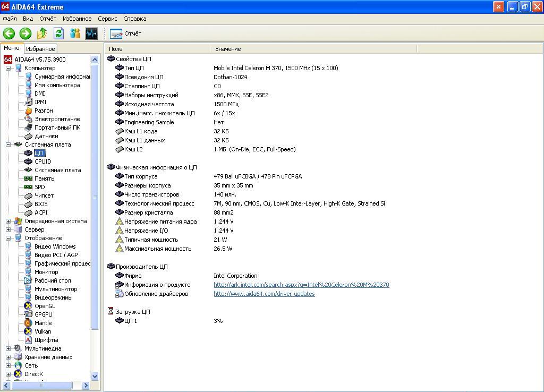Click the ACPI chip icon
Viewport: 544px width, 392px height.
28,212
